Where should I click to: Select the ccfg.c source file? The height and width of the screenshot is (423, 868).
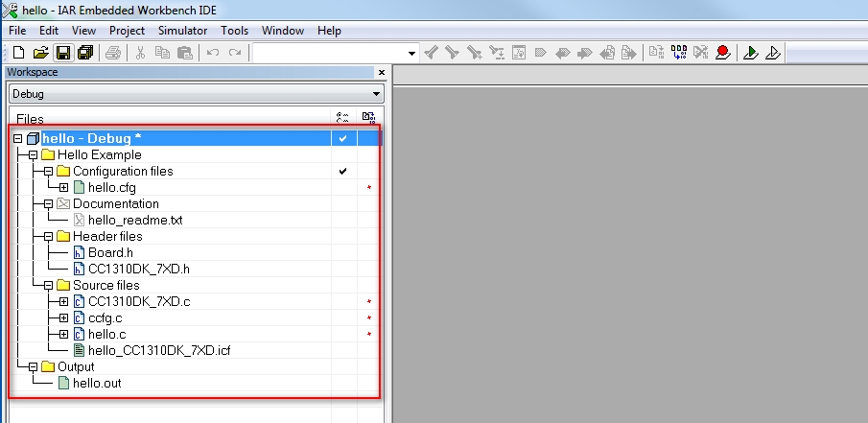pos(106,318)
